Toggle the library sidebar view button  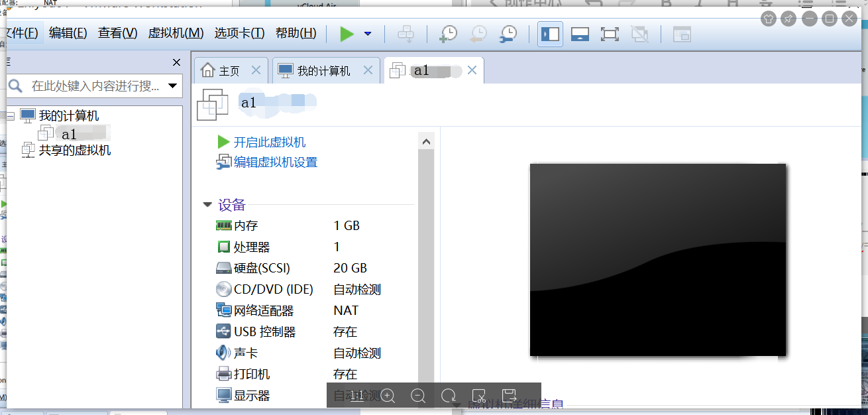550,34
